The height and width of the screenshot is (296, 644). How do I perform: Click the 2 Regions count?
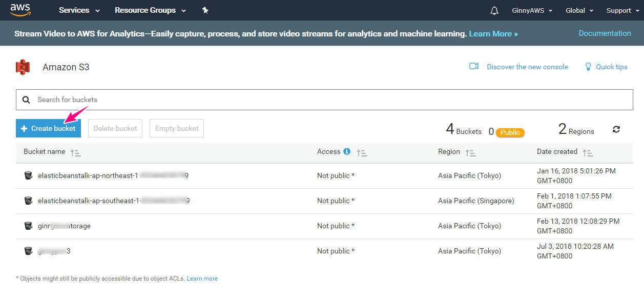pos(576,129)
